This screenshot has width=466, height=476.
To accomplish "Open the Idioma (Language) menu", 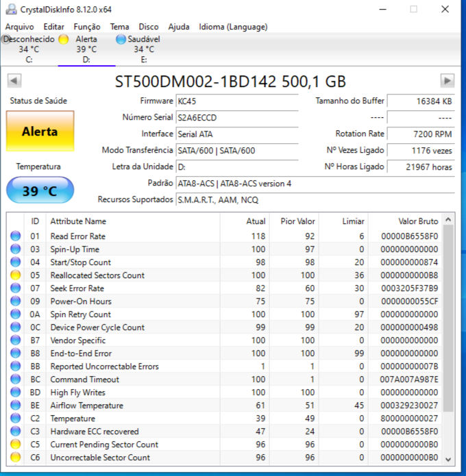I will point(233,27).
